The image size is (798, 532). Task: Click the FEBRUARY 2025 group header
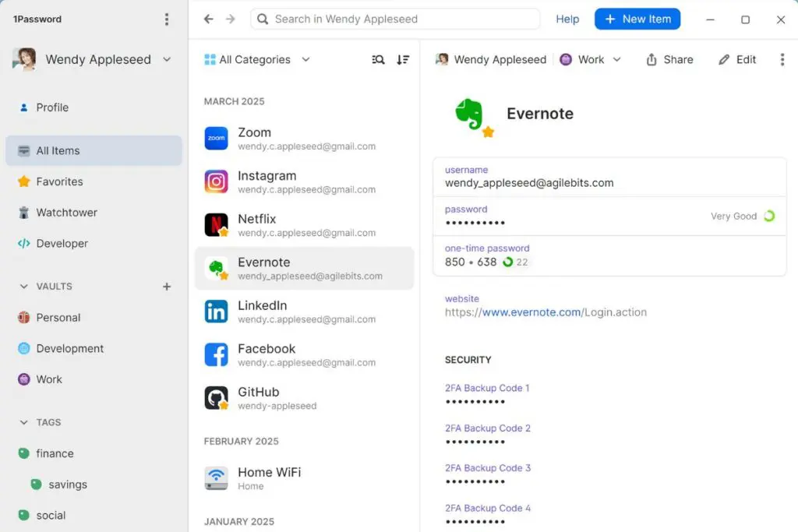coord(242,441)
